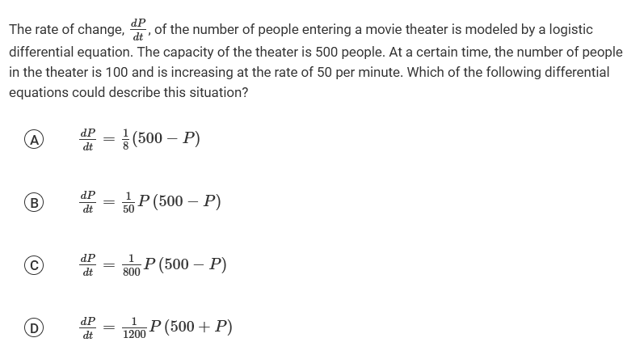Click the 1/50 fraction in option B
Screen dimensions: 644x359
pos(129,202)
